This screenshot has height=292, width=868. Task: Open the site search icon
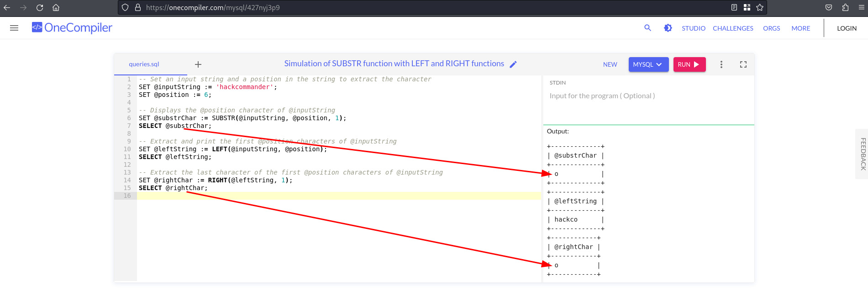tap(647, 28)
